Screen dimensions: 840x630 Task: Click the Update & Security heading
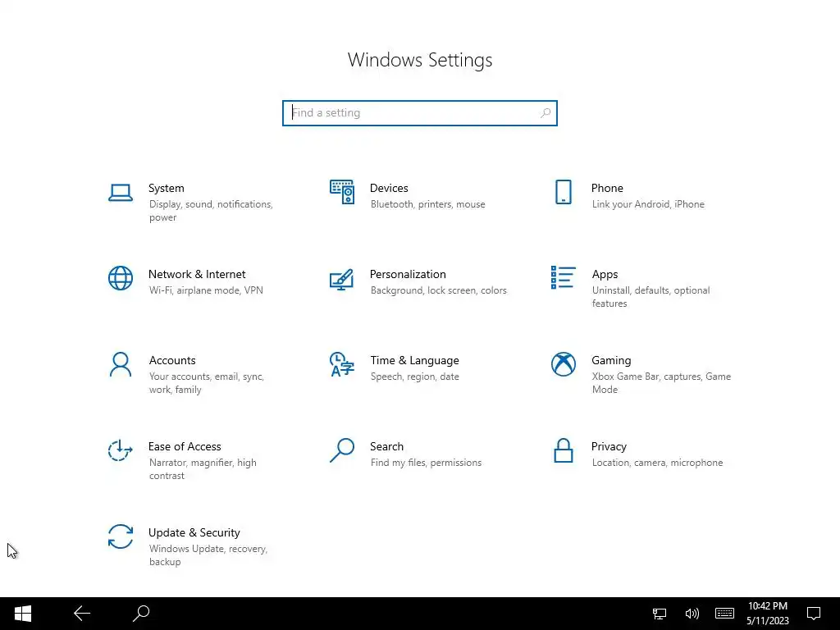(194, 533)
